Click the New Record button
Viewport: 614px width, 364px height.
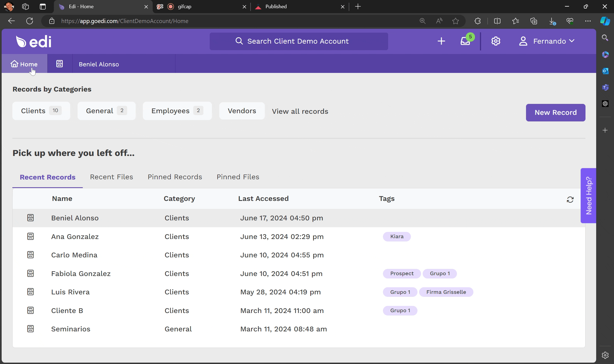(555, 112)
